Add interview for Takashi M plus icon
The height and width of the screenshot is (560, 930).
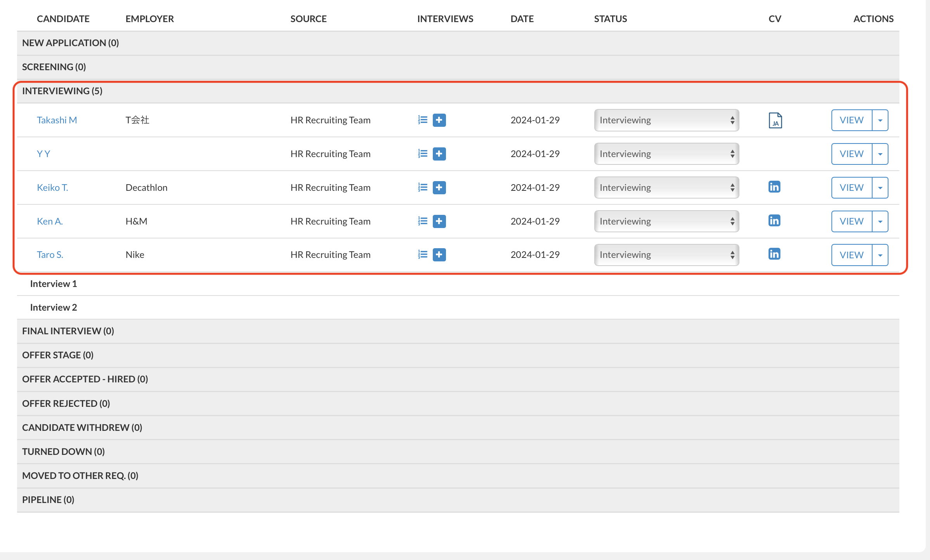coord(439,120)
